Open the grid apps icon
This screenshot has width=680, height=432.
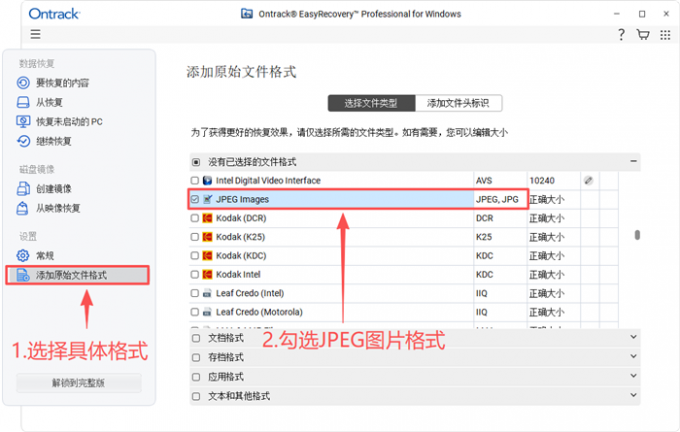coord(665,35)
